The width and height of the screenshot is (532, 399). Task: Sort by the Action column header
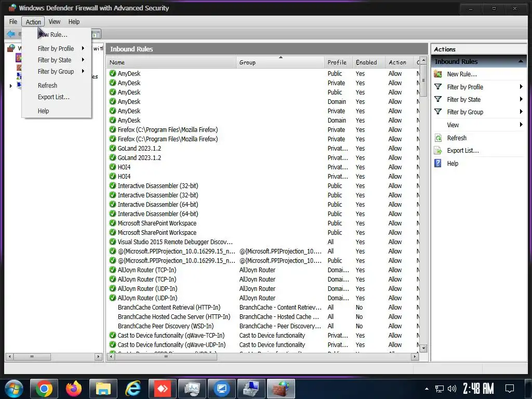coord(400,62)
